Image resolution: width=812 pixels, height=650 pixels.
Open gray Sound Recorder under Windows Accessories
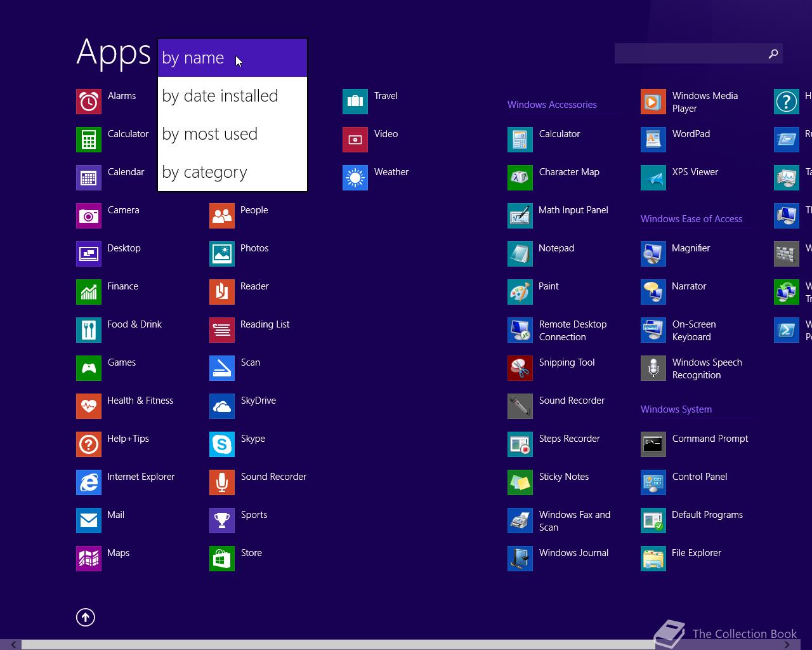click(x=520, y=406)
